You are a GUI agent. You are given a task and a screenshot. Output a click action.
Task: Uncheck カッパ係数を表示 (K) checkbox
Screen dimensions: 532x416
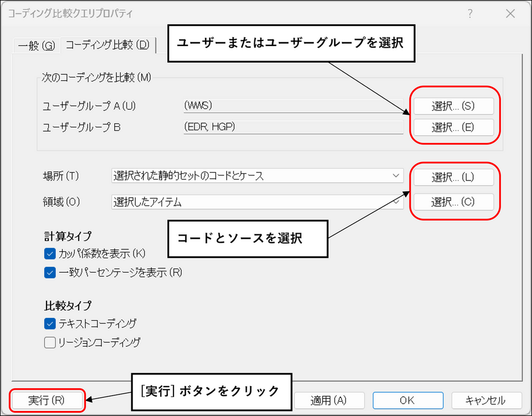tap(50, 254)
